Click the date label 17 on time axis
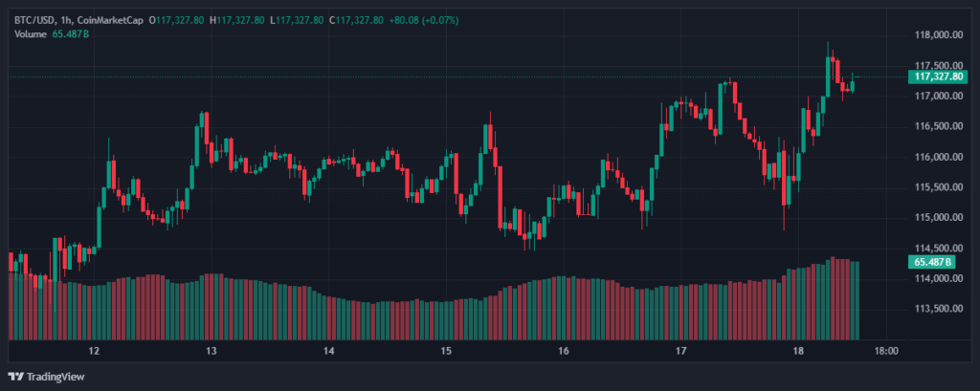Viewport: 980px width, 391px height. (x=680, y=351)
